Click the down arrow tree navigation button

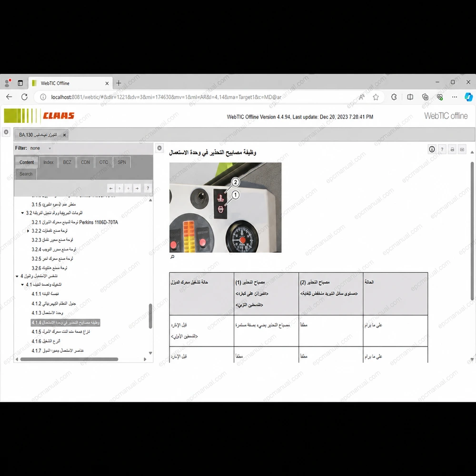pos(128,188)
